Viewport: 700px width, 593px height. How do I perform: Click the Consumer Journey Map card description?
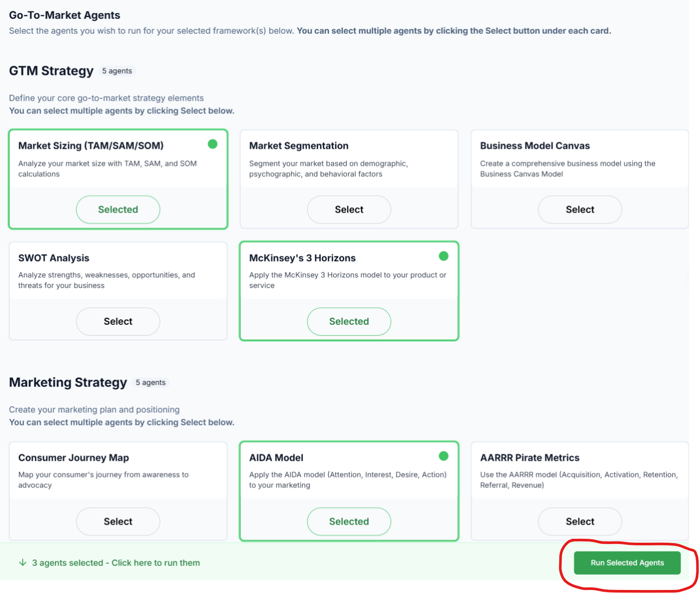[103, 480]
